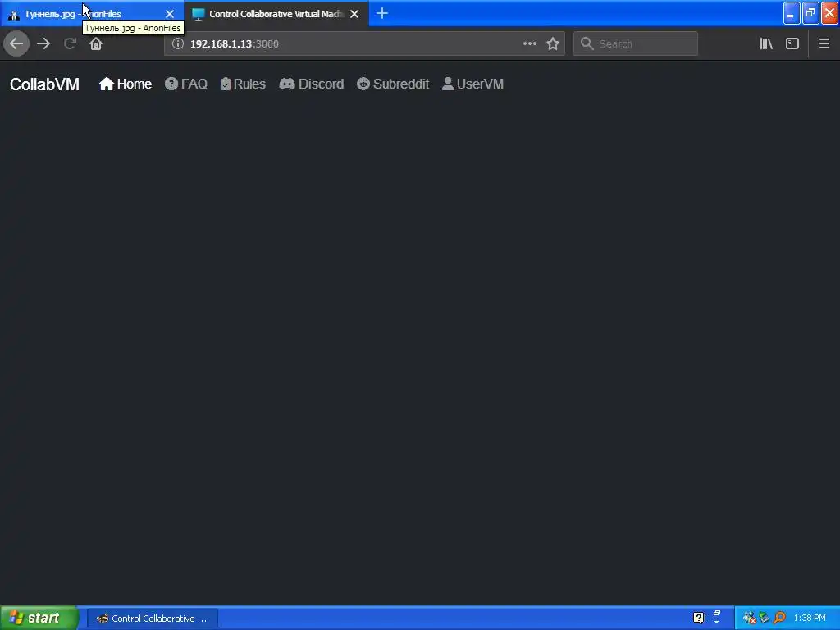The height and width of the screenshot is (630, 840).
Task: Restore down the browser window
Action: [x=810, y=13]
